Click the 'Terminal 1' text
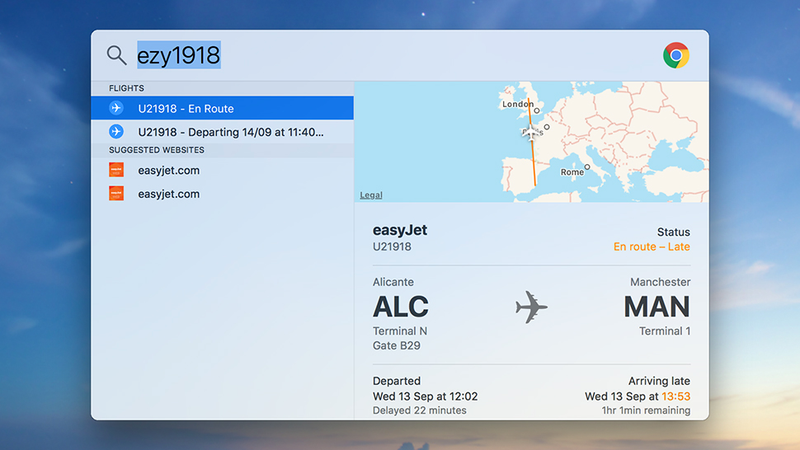Viewport: 800px width, 450px height. [665, 331]
